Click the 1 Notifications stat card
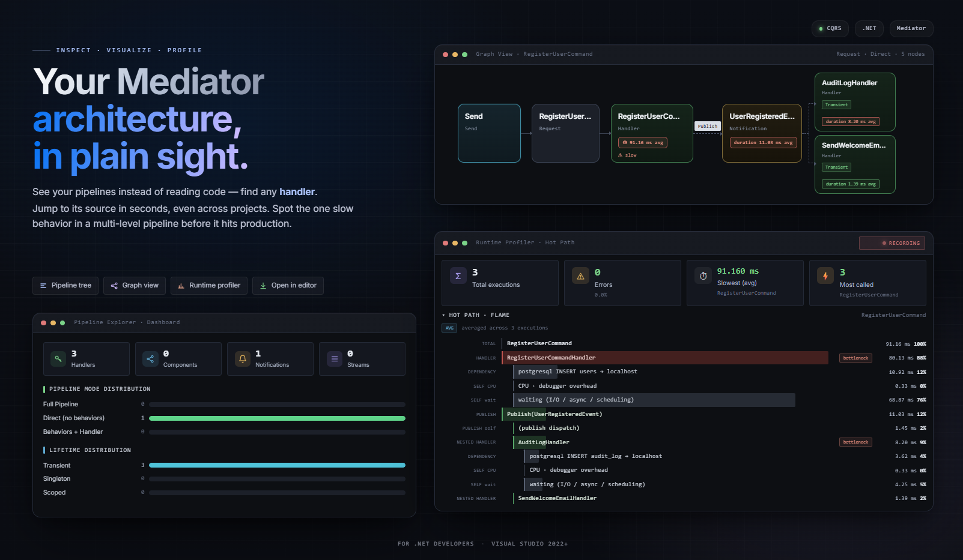The height and width of the screenshot is (560, 963). tap(270, 359)
